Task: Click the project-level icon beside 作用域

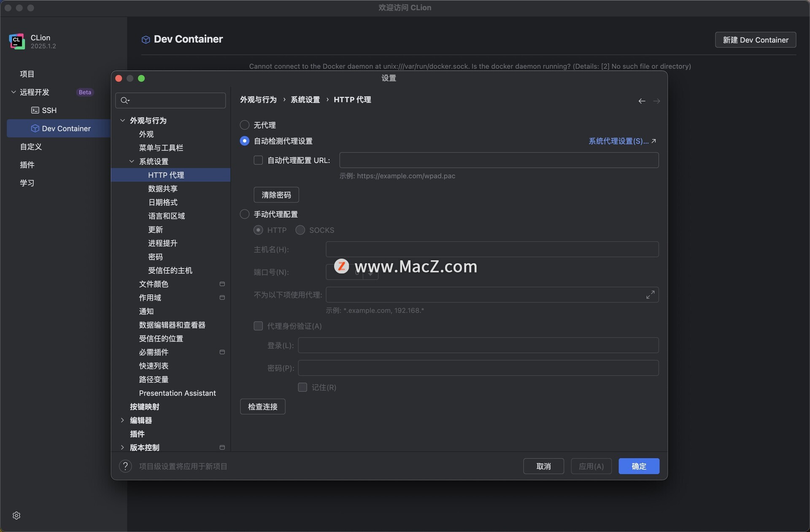Action: [x=222, y=298]
